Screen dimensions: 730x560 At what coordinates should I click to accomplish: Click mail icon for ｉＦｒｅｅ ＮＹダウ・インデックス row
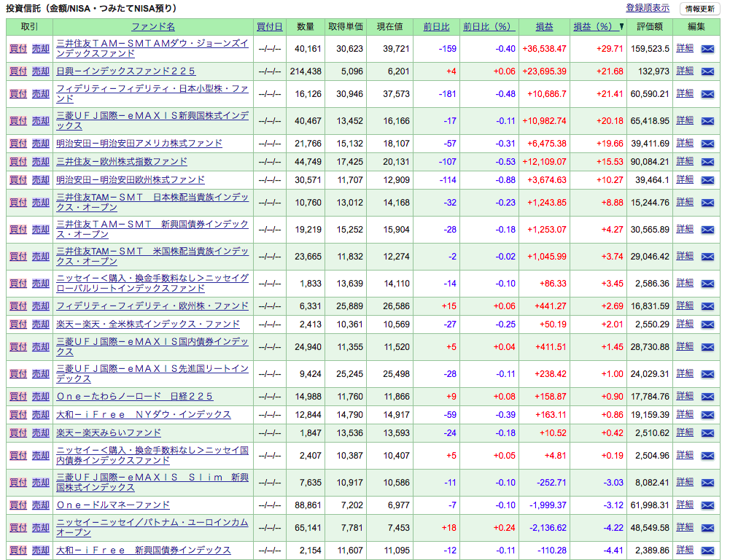[707, 415]
